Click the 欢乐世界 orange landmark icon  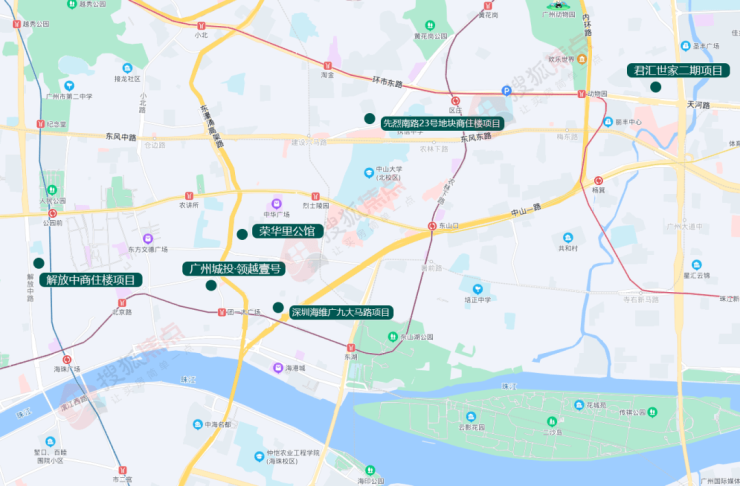coord(582,59)
